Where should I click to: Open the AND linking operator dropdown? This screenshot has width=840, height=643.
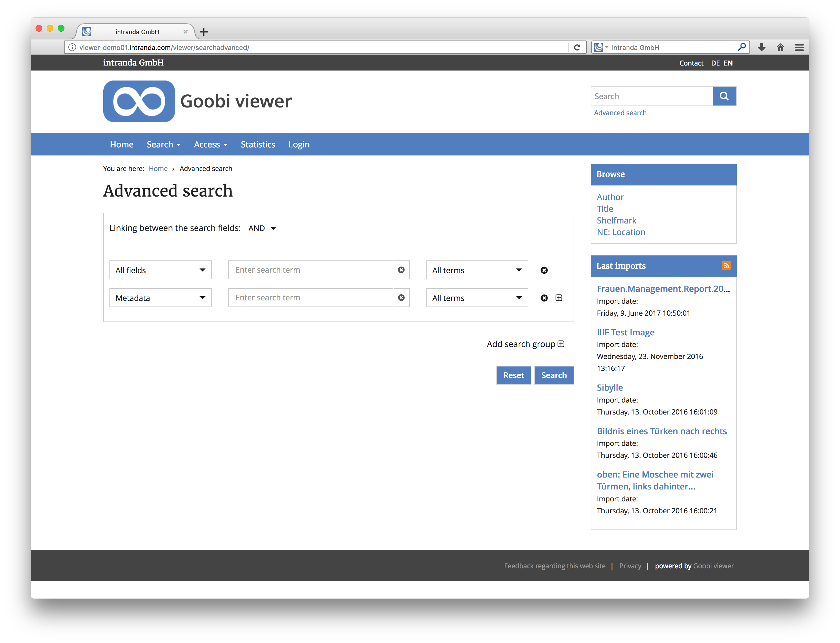pyautogui.click(x=262, y=228)
